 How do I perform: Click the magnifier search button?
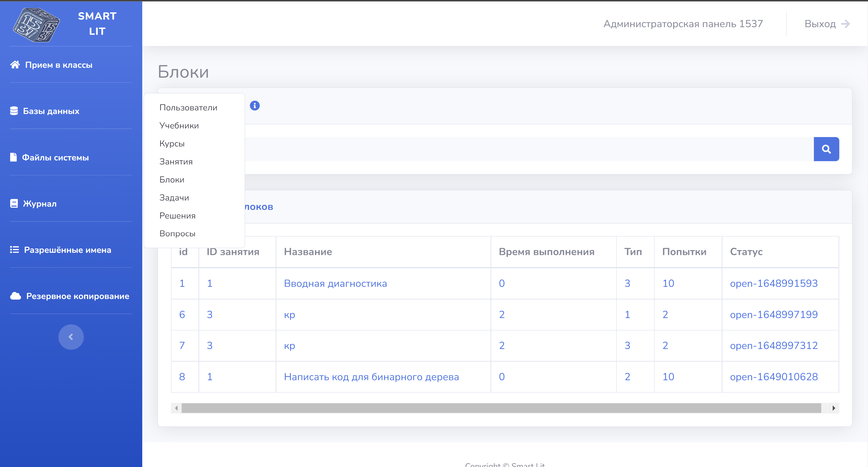[826, 149]
